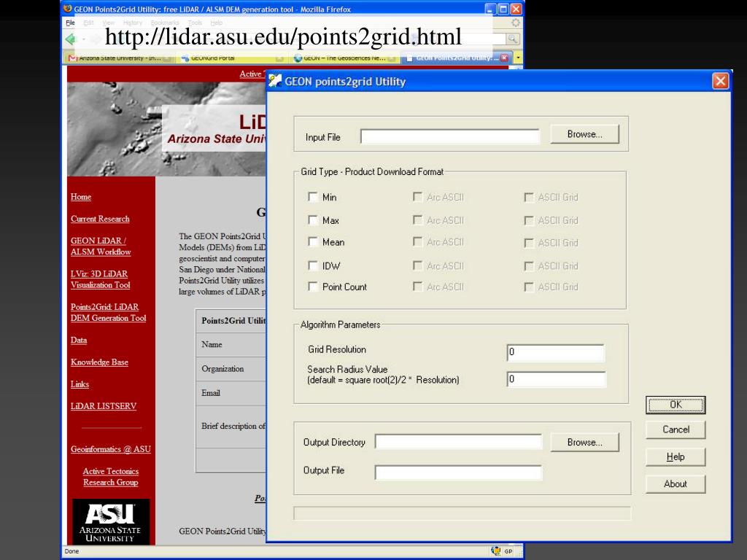The image size is (747, 560).
Task: Enable the Mean grid type checkbox
Action: (313, 242)
